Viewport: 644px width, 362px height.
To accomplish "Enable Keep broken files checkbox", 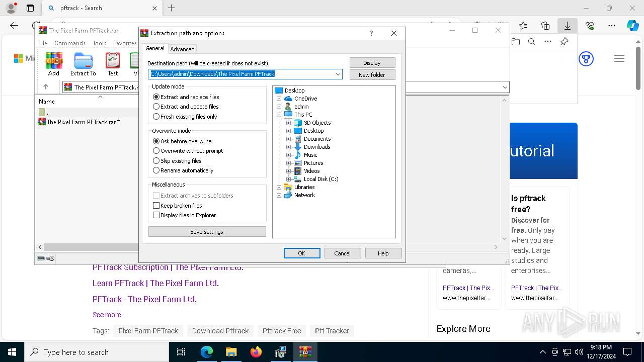I will point(156,206).
